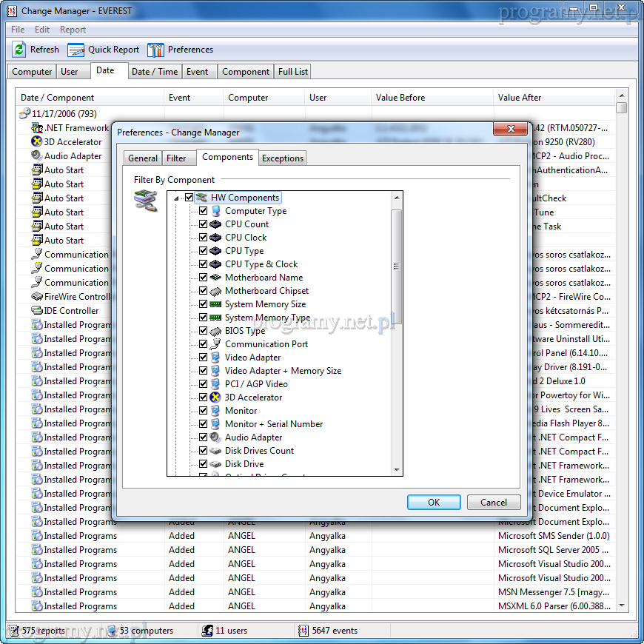Open the Report menu
The width and height of the screenshot is (644, 644).
click(73, 30)
